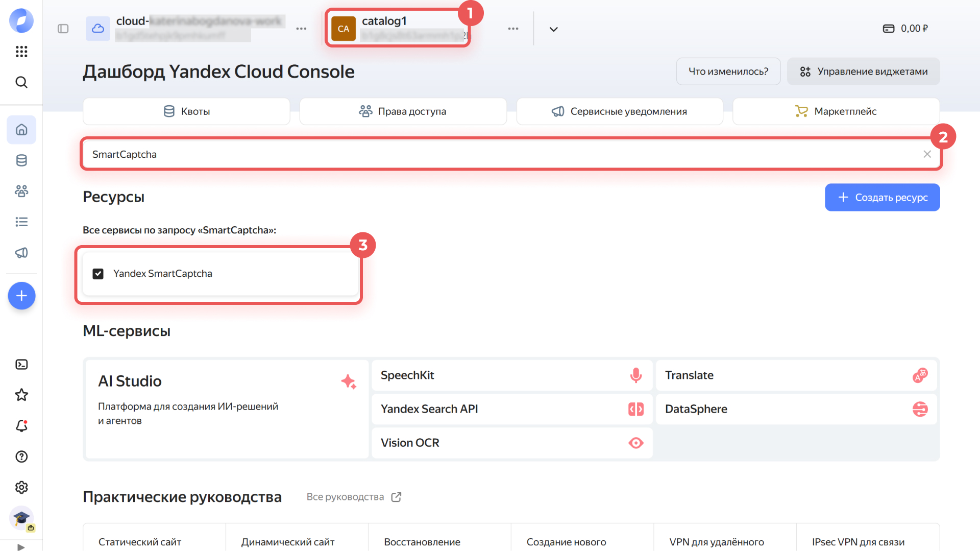The width and height of the screenshot is (980, 551).
Task: Click the search magnifier in sidebar
Action: (21, 82)
